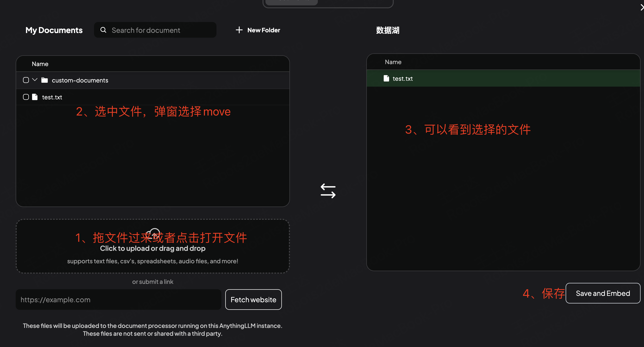Screen dimensions: 644x347
Task: Click the plus icon beside New Folder
Action: 239,30
